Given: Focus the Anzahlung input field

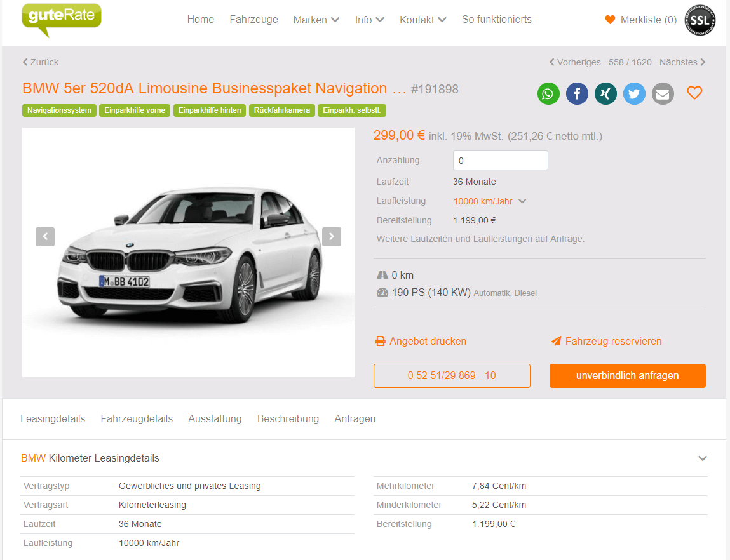Looking at the screenshot, I should (x=500, y=161).
